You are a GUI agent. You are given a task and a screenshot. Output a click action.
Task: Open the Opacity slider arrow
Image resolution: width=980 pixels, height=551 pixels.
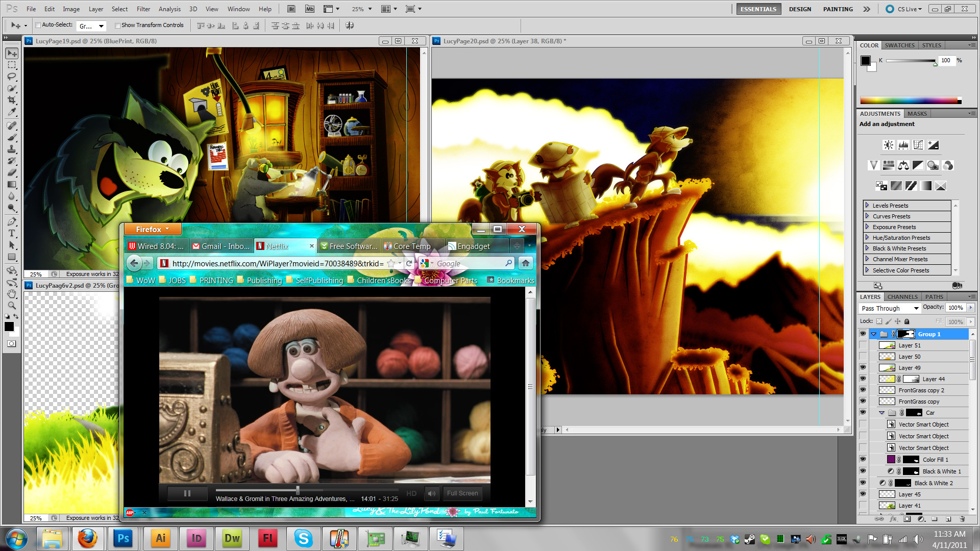[970, 308]
